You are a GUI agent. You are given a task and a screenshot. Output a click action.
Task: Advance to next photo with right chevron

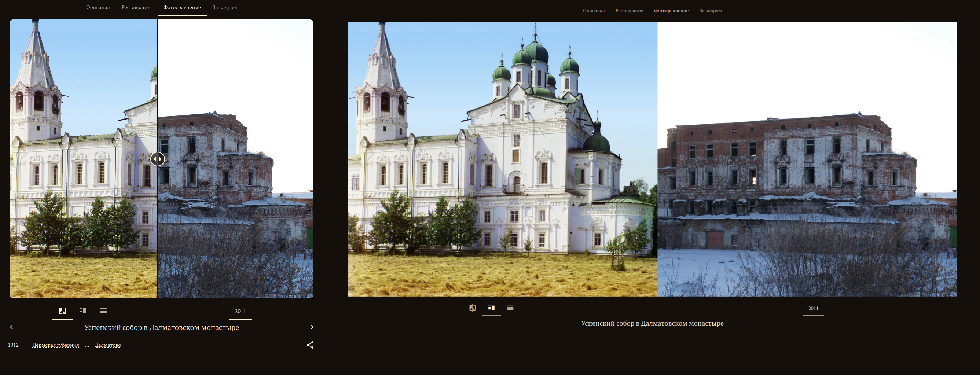click(x=312, y=327)
